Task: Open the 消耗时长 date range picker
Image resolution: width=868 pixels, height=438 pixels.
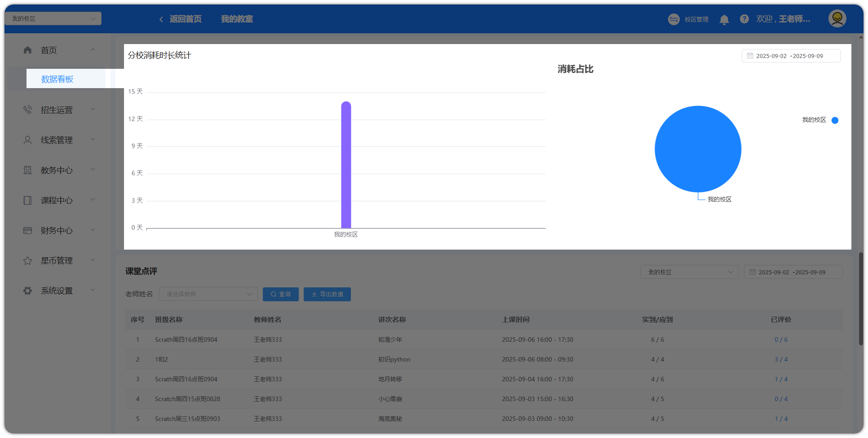Action: point(791,56)
